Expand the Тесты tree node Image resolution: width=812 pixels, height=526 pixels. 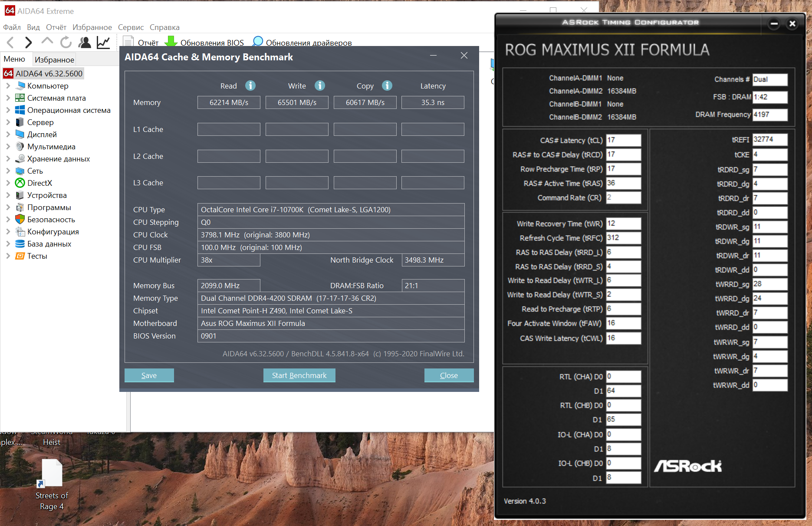click(x=8, y=256)
